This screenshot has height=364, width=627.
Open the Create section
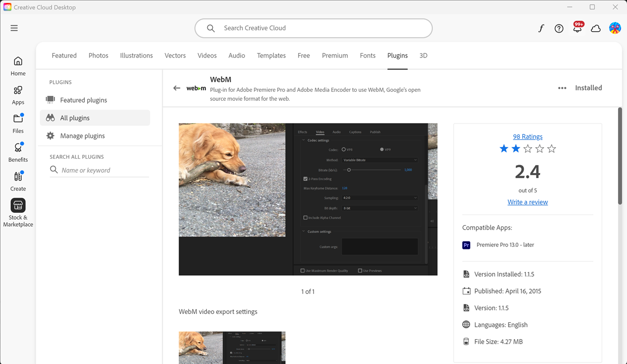[18, 181]
